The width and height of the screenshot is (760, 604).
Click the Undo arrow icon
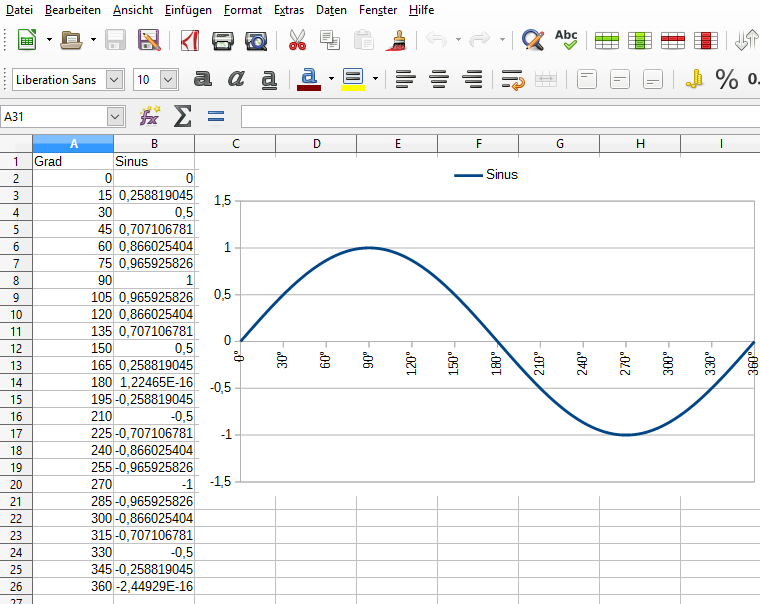click(436, 39)
